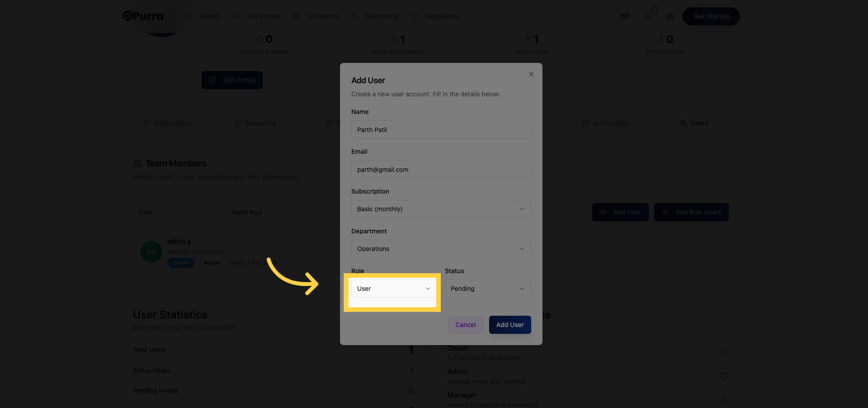Click the na avatar of nikhli a
This screenshot has width=868, height=408.
click(151, 252)
